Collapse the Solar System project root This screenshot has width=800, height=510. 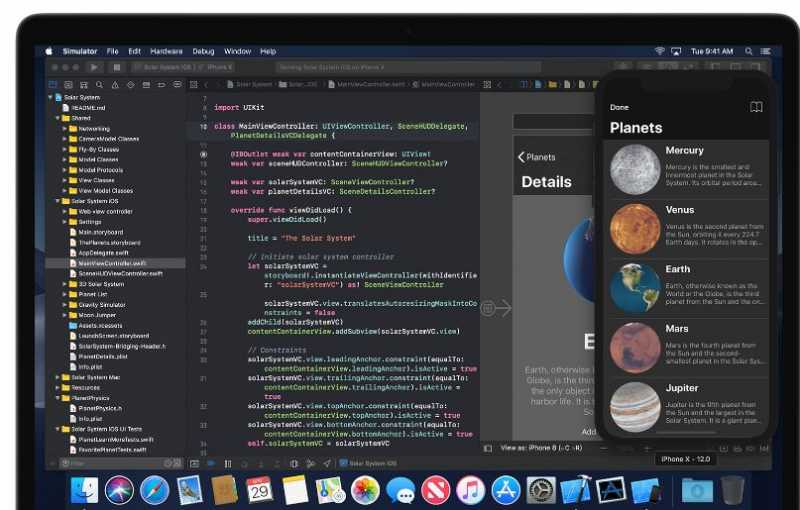50,97
